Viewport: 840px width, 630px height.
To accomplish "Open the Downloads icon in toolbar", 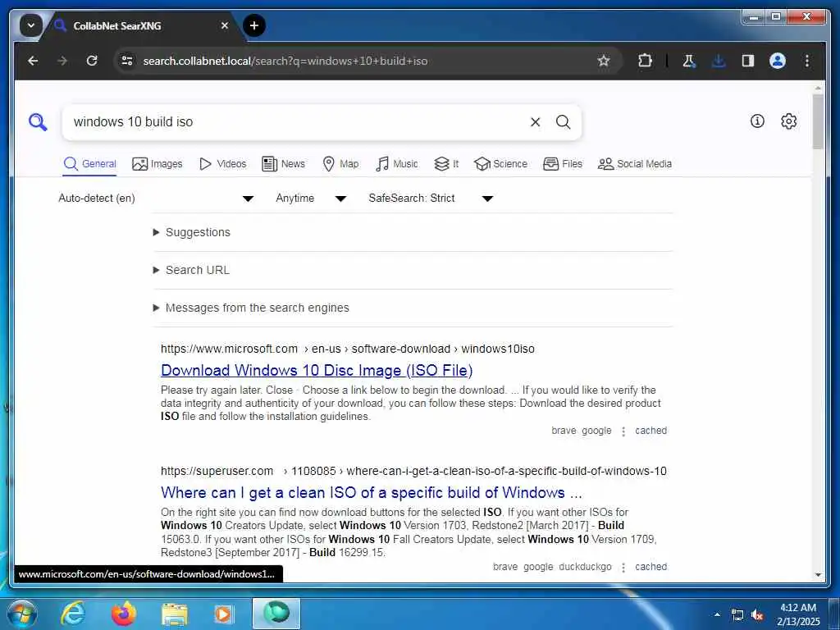I will pos(719,61).
